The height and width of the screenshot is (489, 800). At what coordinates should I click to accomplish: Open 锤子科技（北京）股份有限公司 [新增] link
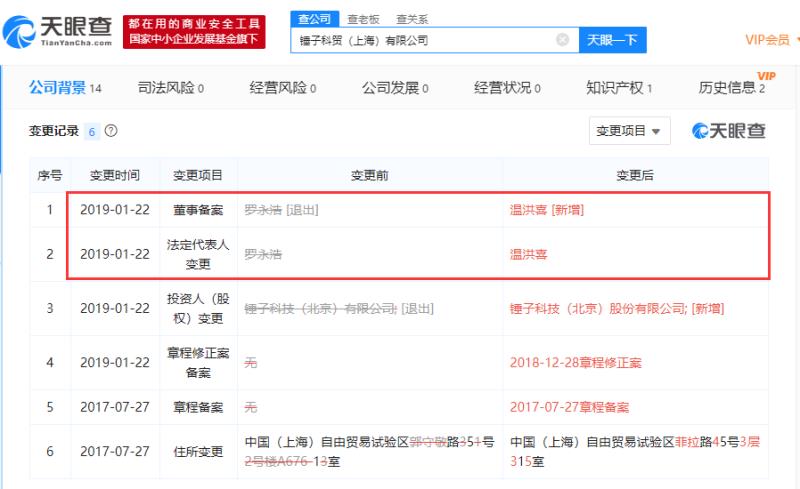coord(617,309)
